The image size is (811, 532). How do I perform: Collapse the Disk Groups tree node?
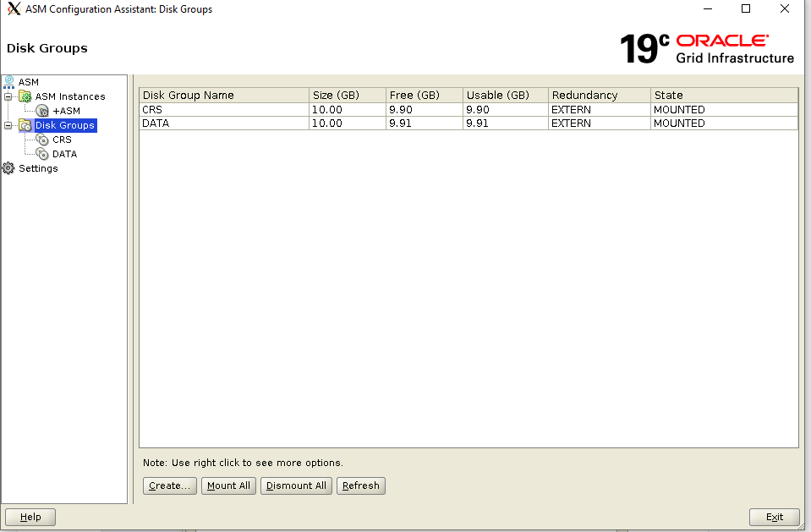click(x=8, y=125)
